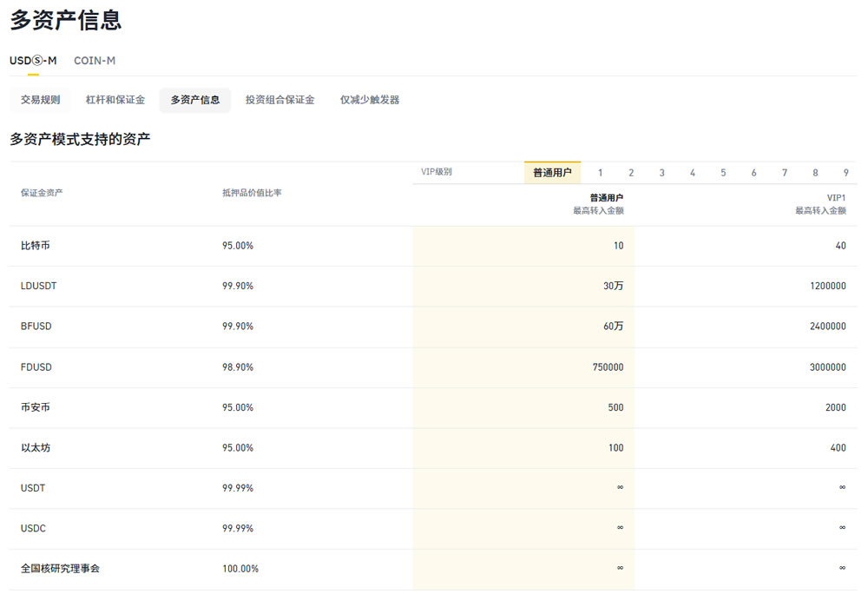Click the BFUSD asset name
868x594 pixels.
36,327
